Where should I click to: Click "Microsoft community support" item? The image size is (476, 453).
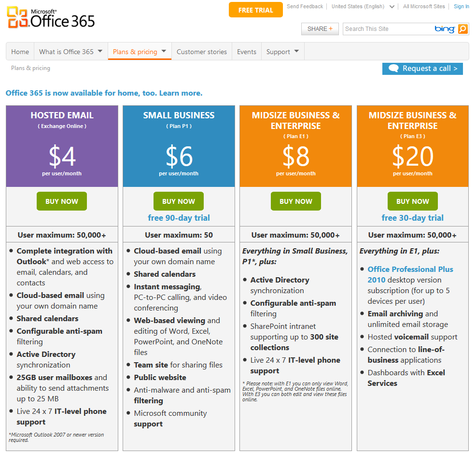tap(170, 419)
